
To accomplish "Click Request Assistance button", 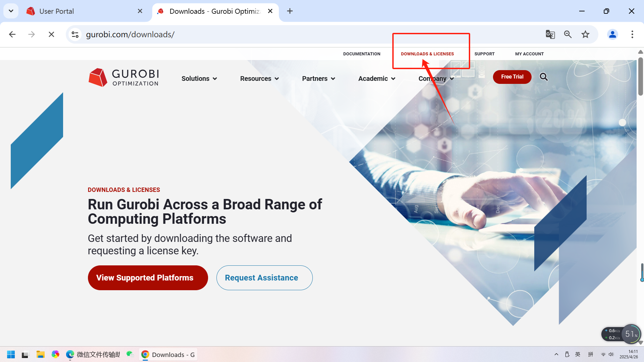I will (x=264, y=278).
